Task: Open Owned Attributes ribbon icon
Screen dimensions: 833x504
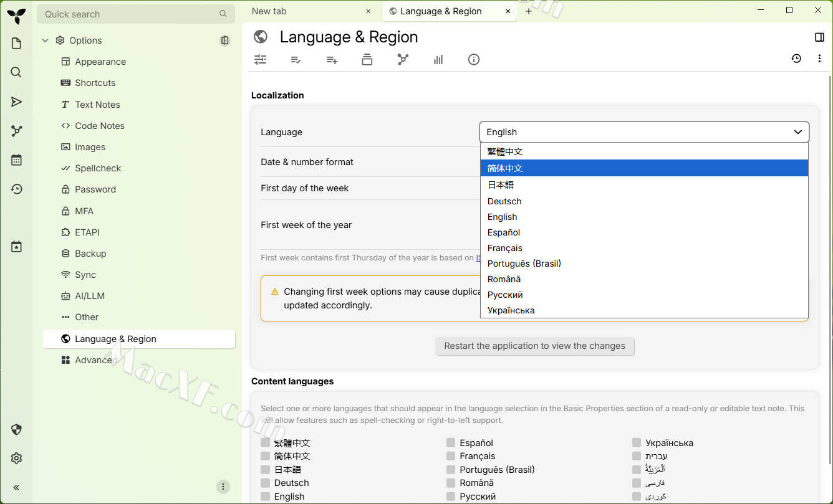Action: 296,60
